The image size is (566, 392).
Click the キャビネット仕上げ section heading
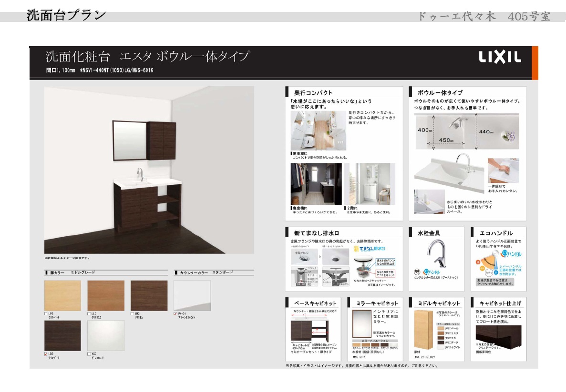tap(500, 304)
